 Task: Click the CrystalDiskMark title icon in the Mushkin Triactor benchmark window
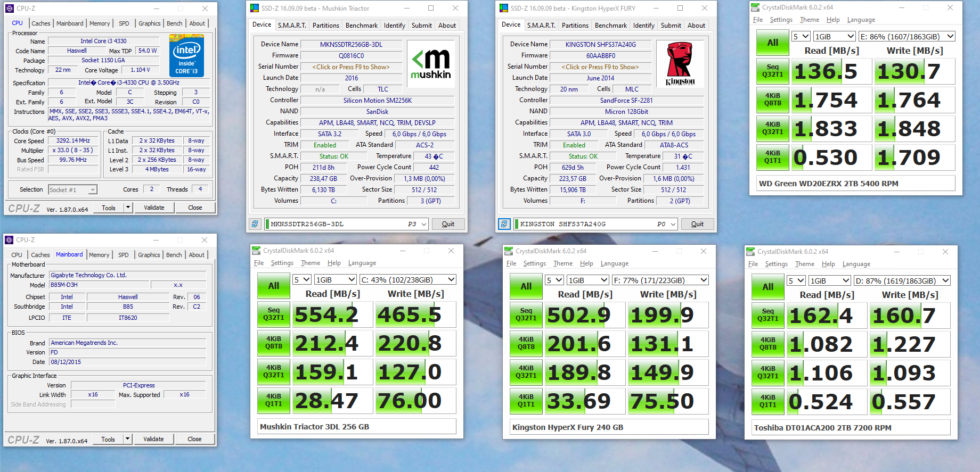pyautogui.click(x=256, y=251)
